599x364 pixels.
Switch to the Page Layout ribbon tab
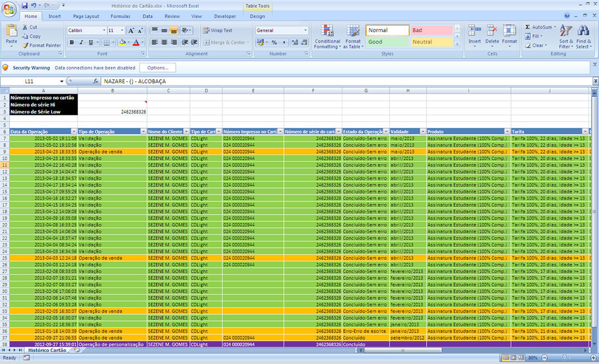pos(86,16)
